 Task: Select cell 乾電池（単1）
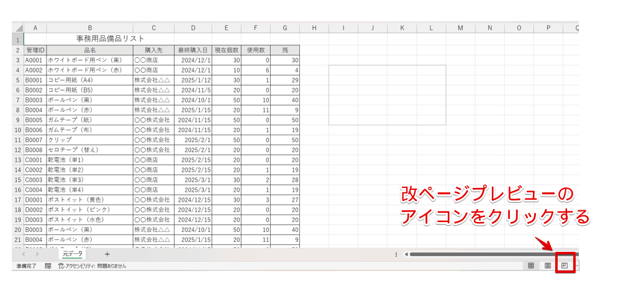[x=90, y=160]
